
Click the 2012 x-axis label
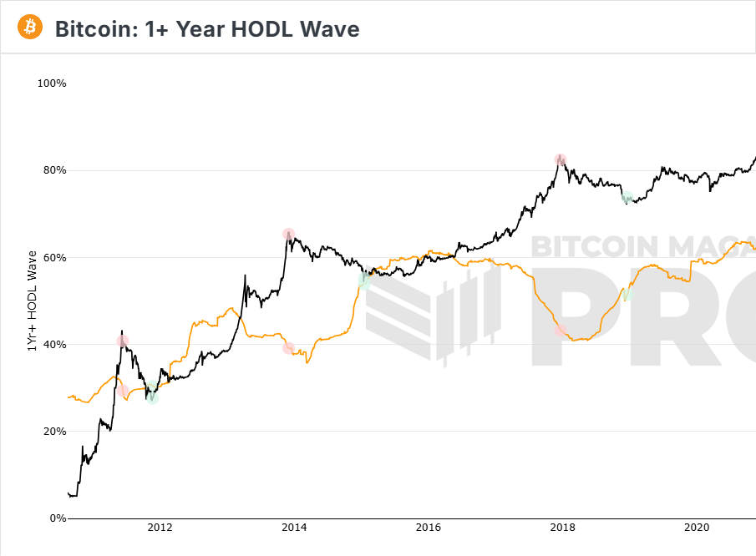click(160, 528)
